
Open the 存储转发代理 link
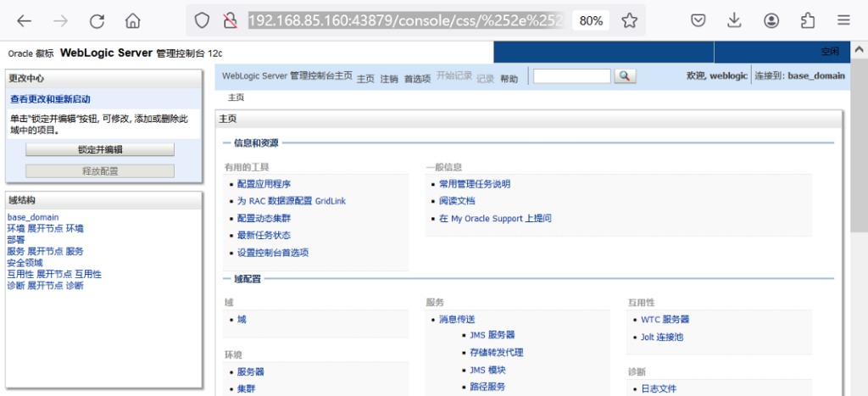pyautogui.click(x=497, y=352)
